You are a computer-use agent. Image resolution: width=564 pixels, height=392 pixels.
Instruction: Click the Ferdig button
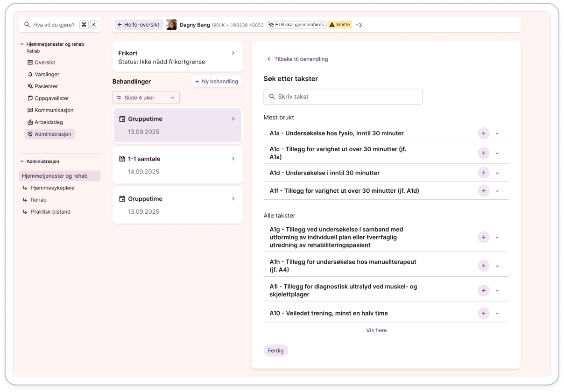click(275, 350)
